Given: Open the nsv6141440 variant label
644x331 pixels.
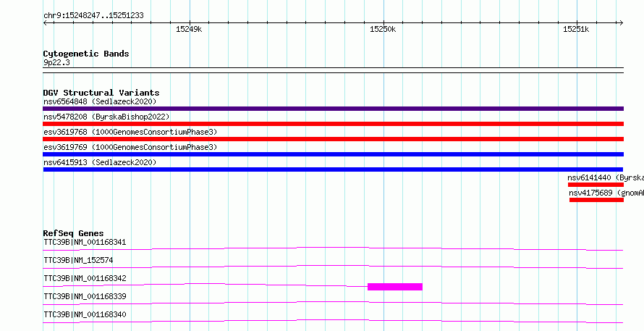Looking at the screenshot, I should coord(606,177).
